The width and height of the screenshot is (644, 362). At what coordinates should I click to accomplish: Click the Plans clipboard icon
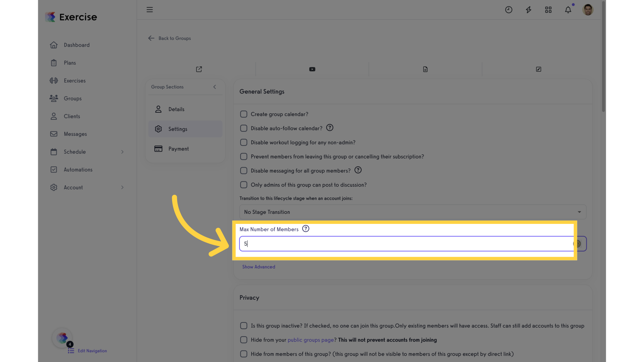(x=54, y=63)
